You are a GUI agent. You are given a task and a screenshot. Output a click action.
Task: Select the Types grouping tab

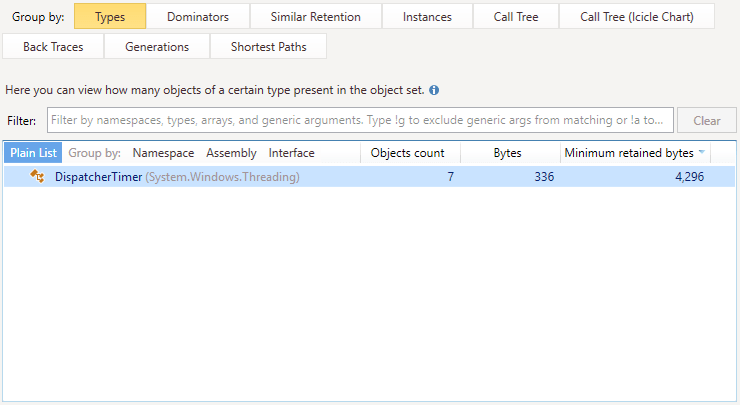click(109, 17)
